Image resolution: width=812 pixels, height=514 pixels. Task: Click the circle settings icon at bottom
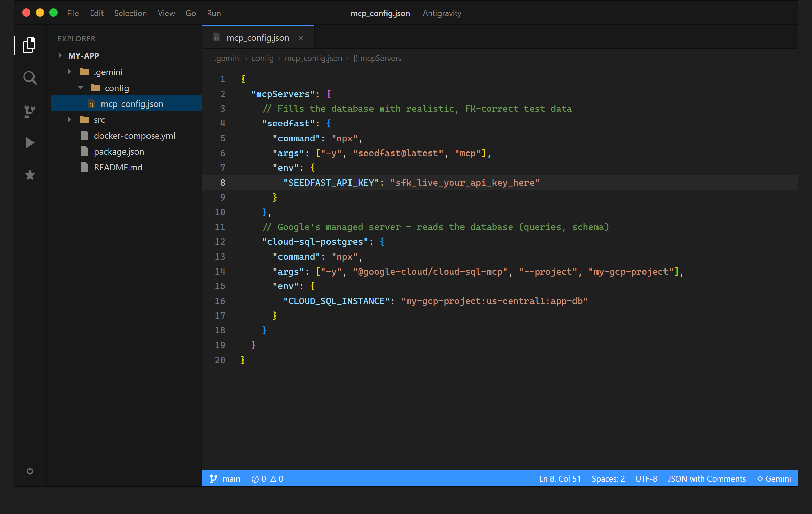[x=30, y=471]
